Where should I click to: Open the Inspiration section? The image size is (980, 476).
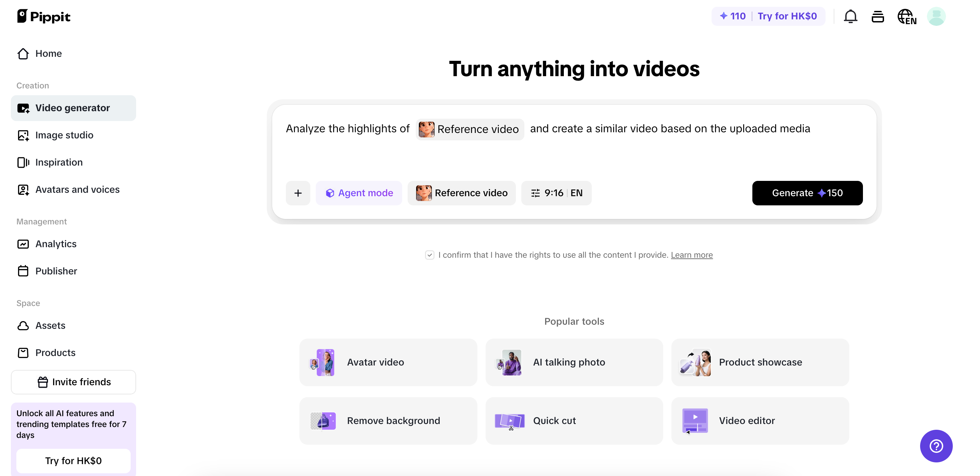pyautogui.click(x=59, y=162)
